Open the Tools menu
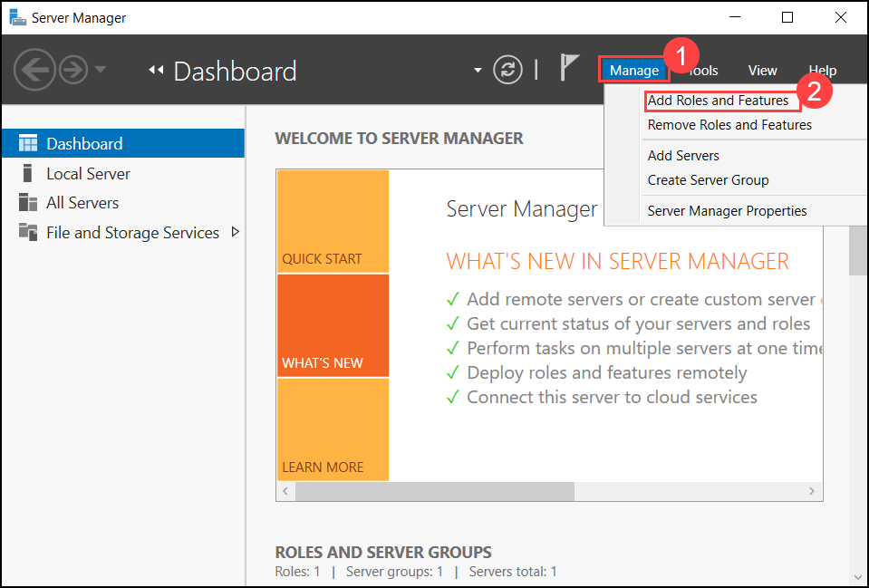 pyautogui.click(x=702, y=71)
